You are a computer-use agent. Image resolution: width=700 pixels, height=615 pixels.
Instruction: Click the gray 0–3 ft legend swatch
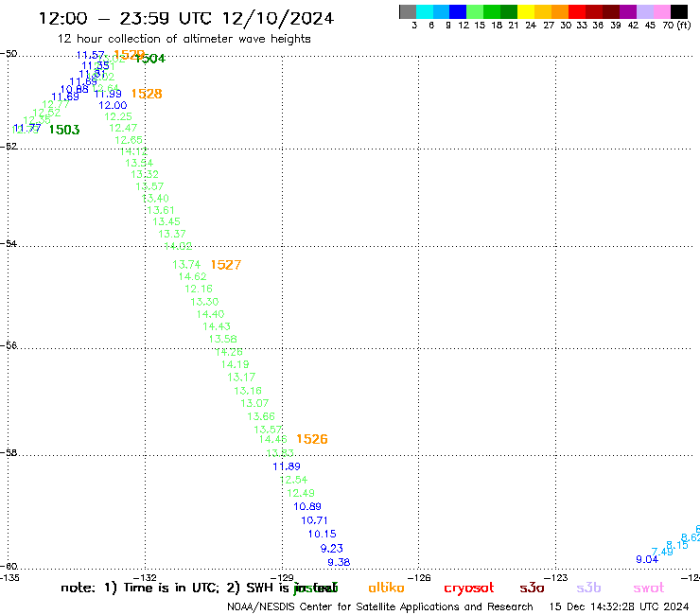tap(408, 11)
